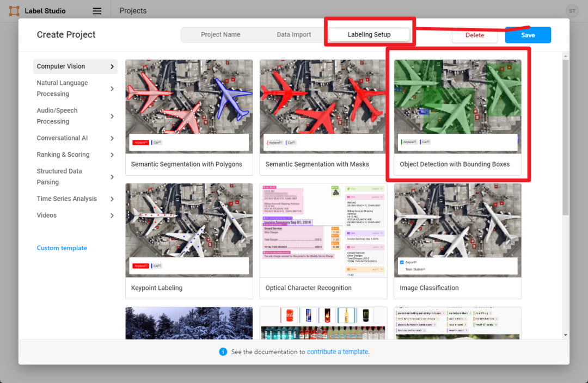Select the Videos category

point(75,215)
